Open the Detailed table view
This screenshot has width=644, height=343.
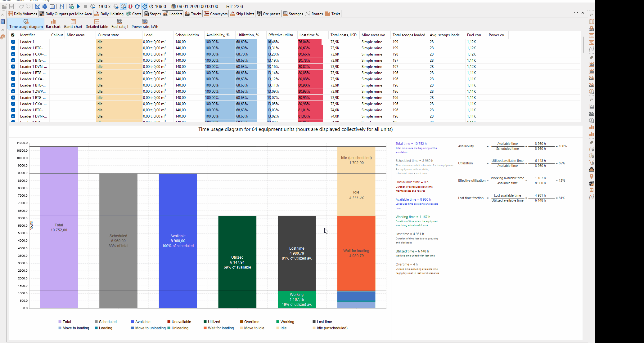pyautogui.click(x=97, y=24)
